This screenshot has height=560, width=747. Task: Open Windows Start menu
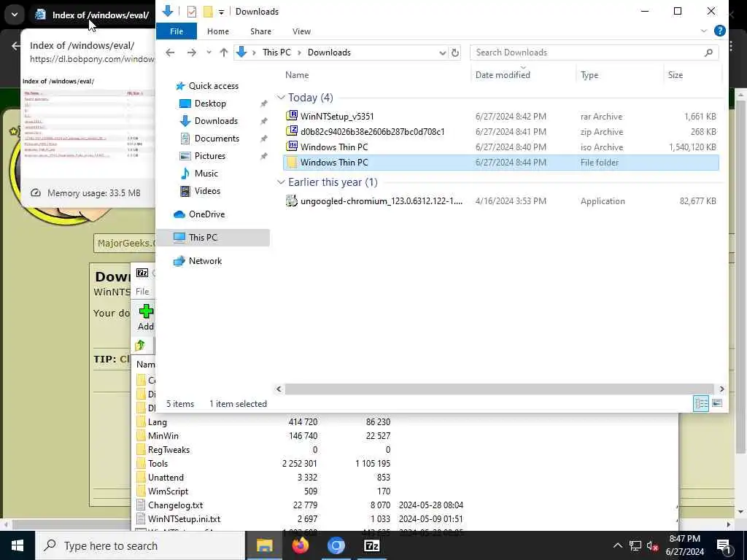click(x=18, y=545)
